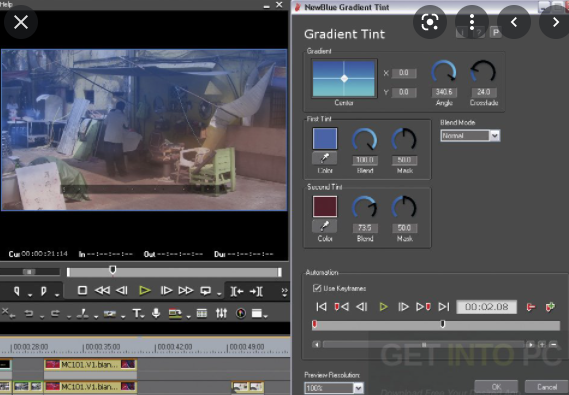Click the green play button in Automation
Viewport: 569px width, 395px height.
click(x=383, y=307)
